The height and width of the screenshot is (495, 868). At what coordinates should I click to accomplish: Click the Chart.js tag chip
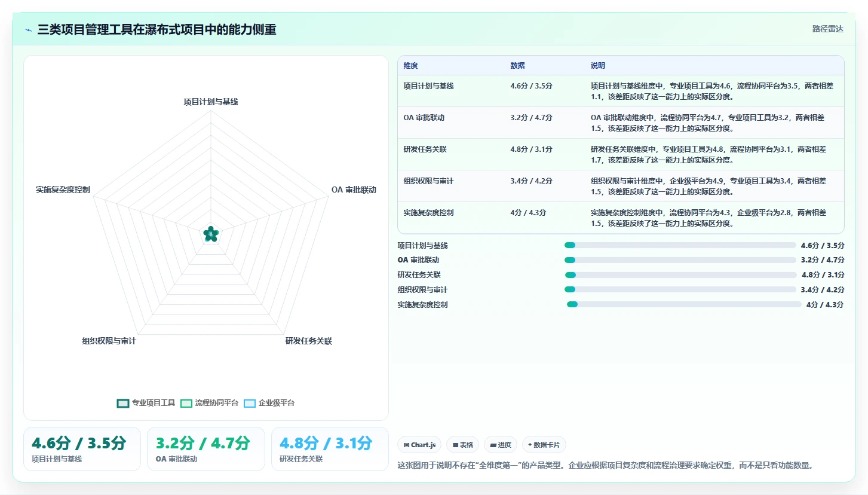(x=419, y=445)
